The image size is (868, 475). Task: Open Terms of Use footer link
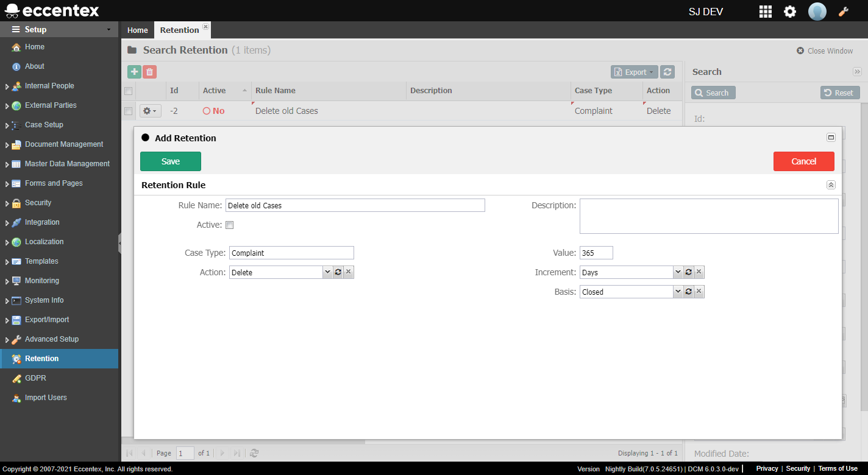point(838,468)
